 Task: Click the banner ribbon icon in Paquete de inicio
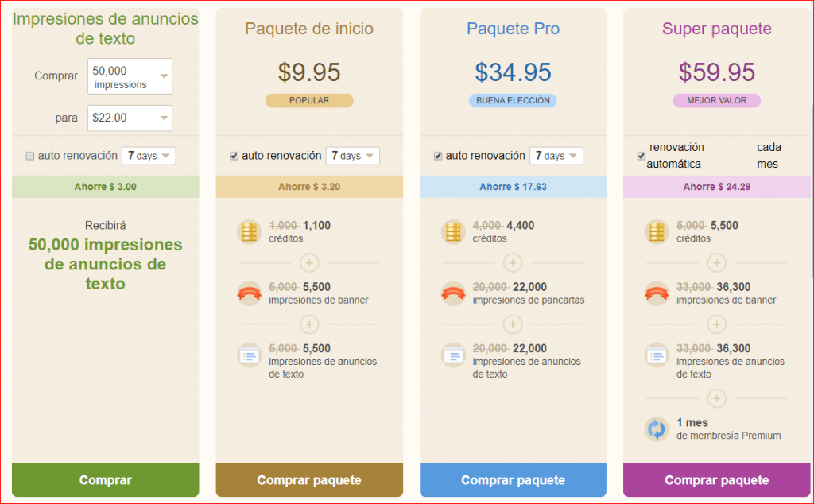pos(250,293)
